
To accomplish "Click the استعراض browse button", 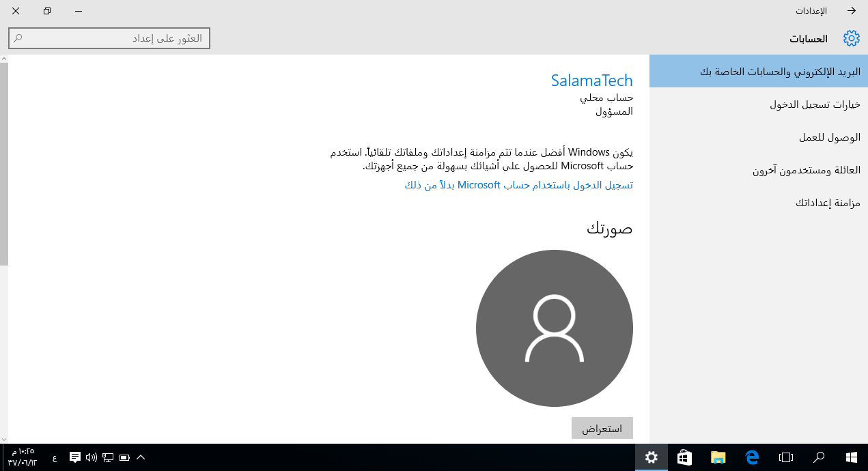I will (x=602, y=429).
